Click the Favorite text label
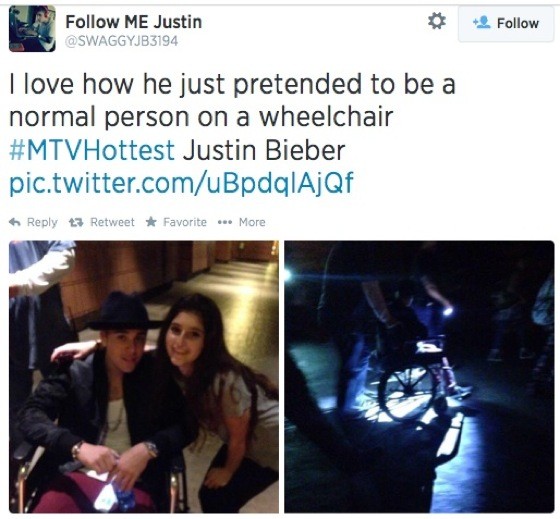The image size is (560, 519). coord(185,222)
